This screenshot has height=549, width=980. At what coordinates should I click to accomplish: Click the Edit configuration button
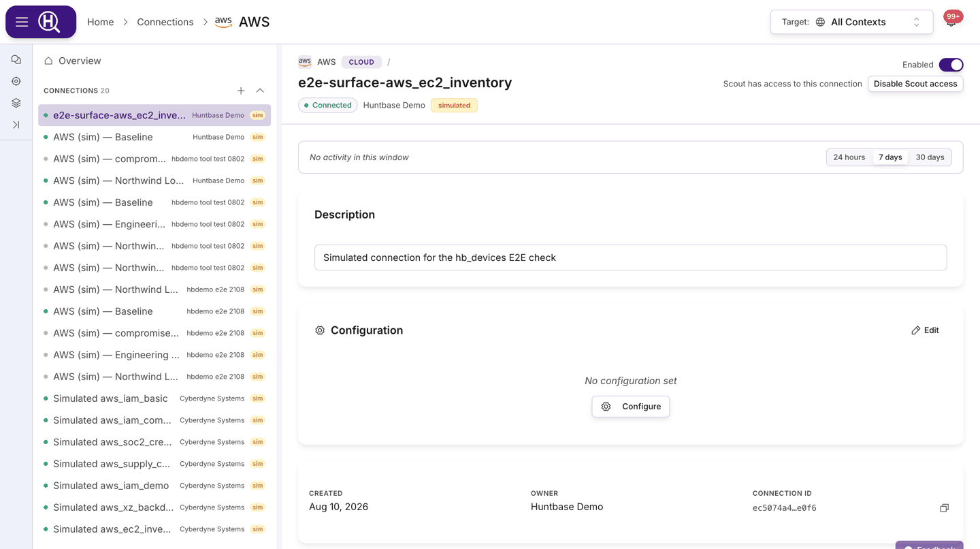(x=925, y=330)
